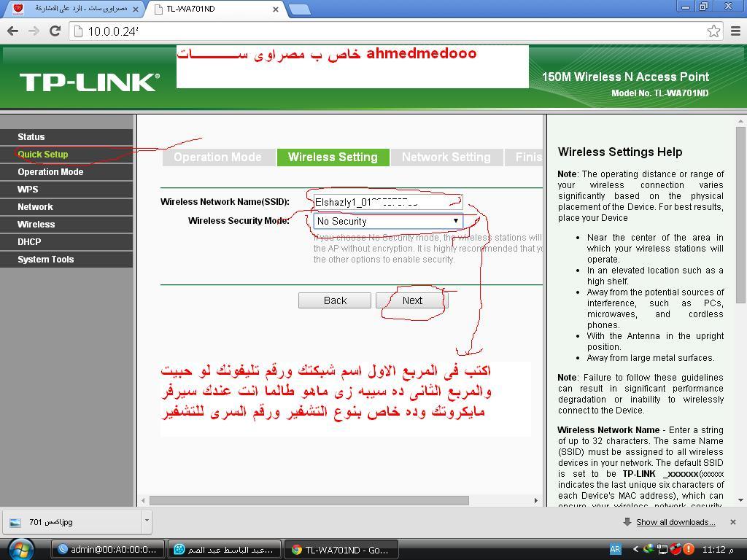Open Network in the sidebar
Image resolution: width=747 pixels, height=560 pixels.
coord(66,207)
